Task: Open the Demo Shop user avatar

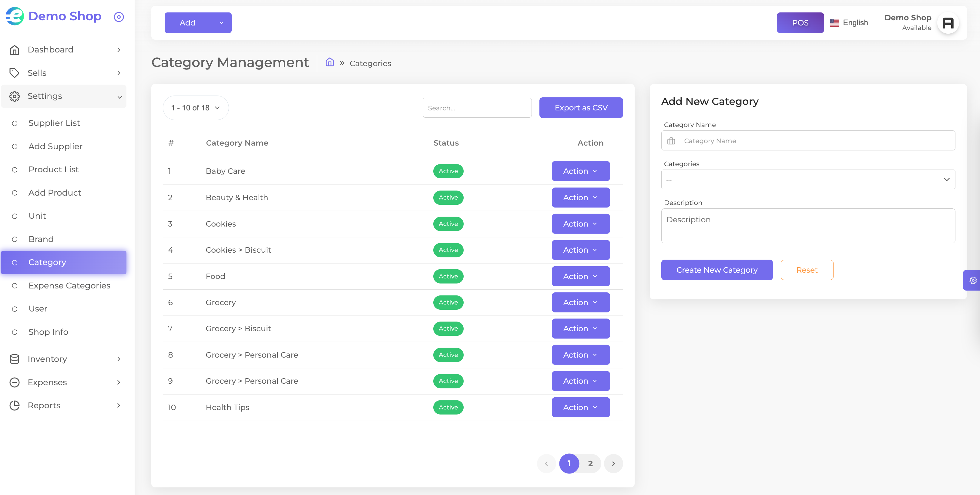Action: [948, 23]
